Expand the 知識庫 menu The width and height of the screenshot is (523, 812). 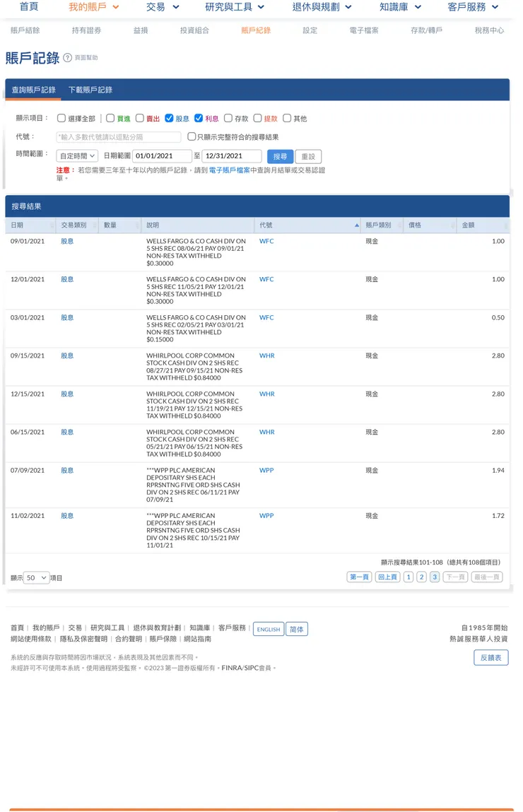pyautogui.click(x=400, y=7)
